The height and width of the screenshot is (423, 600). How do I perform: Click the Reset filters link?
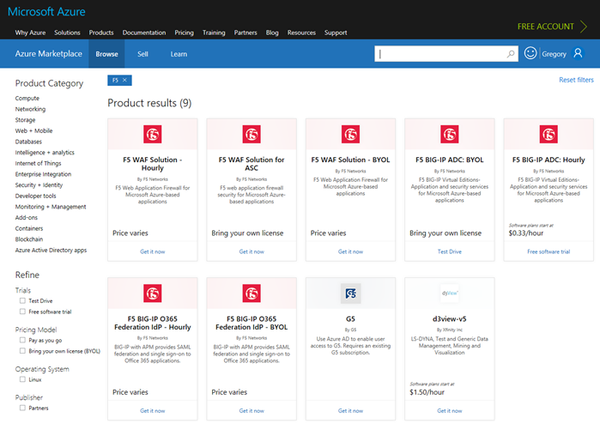pos(574,79)
